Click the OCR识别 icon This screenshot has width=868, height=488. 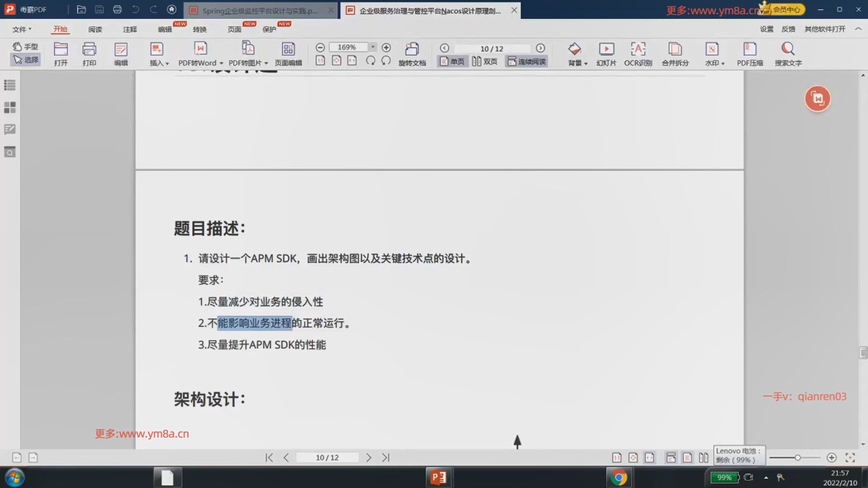638,49
